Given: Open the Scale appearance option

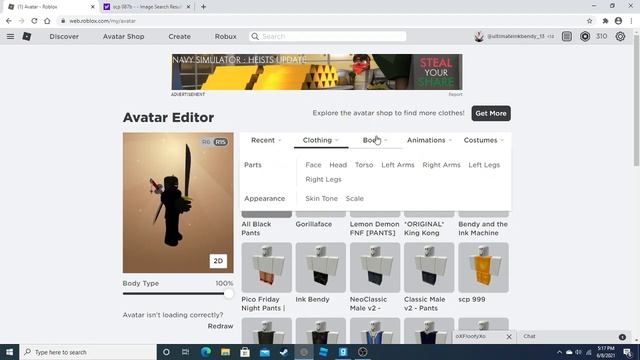Looking at the screenshot, I should 355,198.
